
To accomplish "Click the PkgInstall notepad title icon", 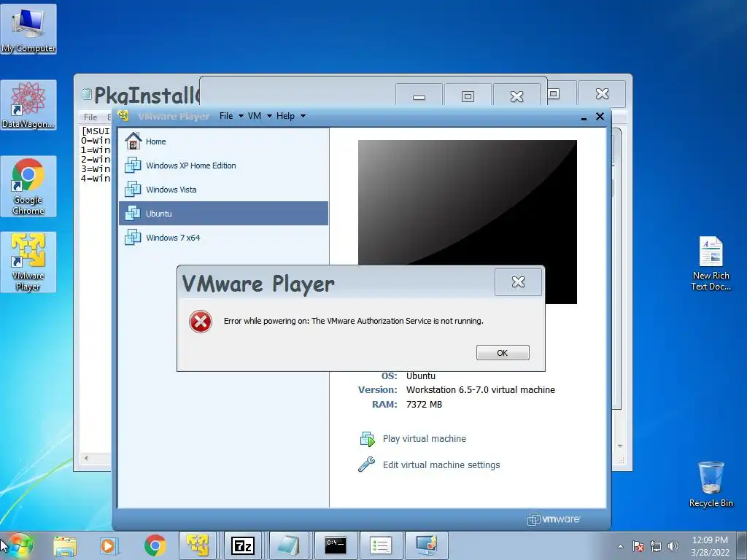I will tap(87, 94).
